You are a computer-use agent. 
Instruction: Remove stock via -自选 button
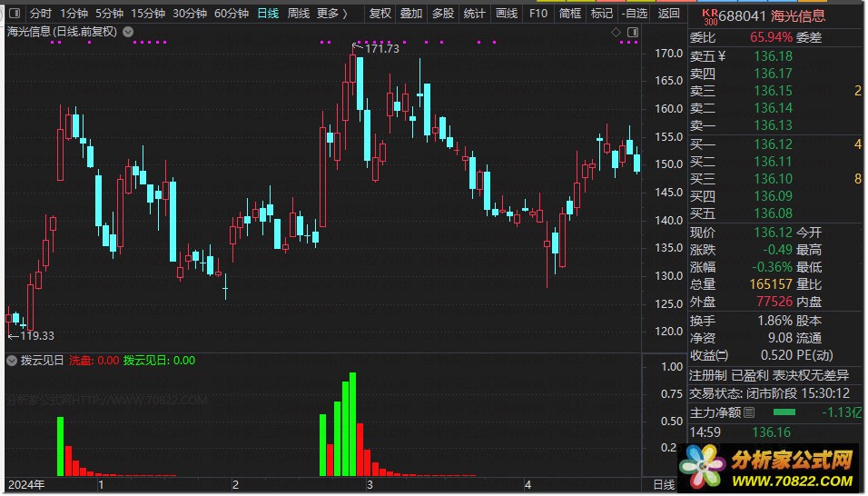point(635,14)
